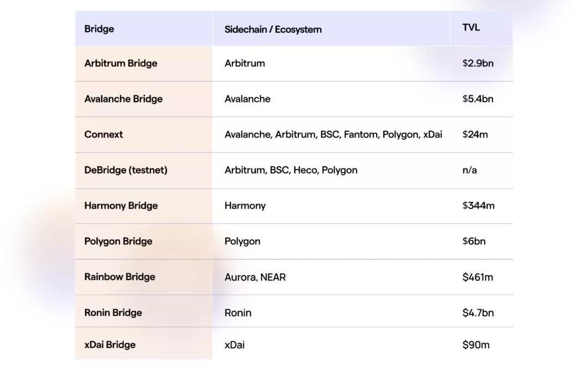Click DeBridge (testnet) cell

(x=126, y=170)
